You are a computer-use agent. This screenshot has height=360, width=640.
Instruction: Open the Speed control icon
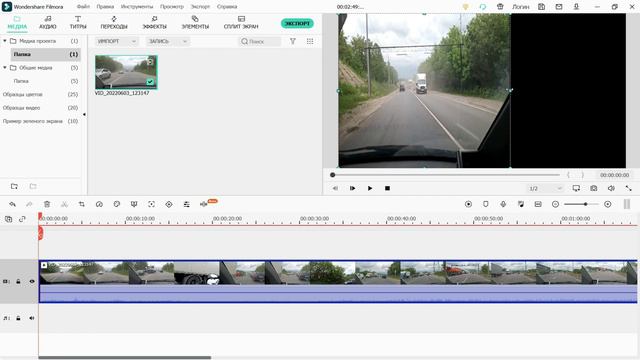(99, 204)
